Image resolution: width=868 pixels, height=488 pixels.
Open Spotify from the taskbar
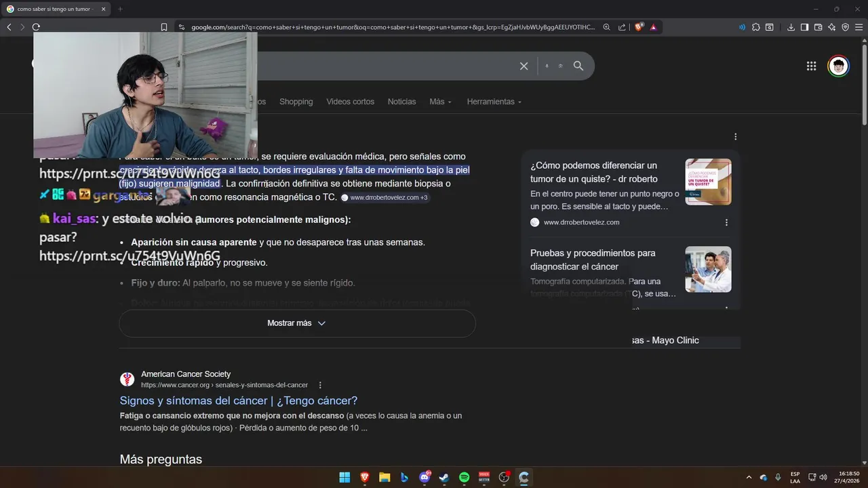(x=464, y=477)
